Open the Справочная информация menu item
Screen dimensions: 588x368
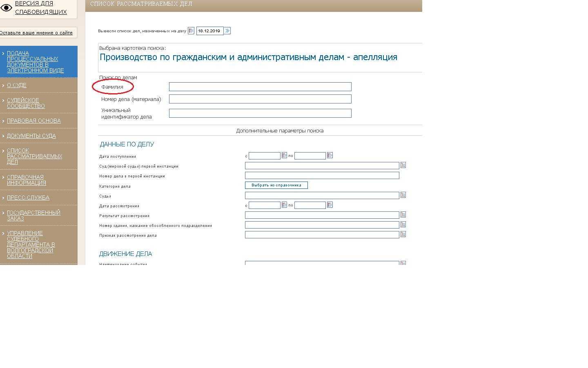click(x=27, y=180)
